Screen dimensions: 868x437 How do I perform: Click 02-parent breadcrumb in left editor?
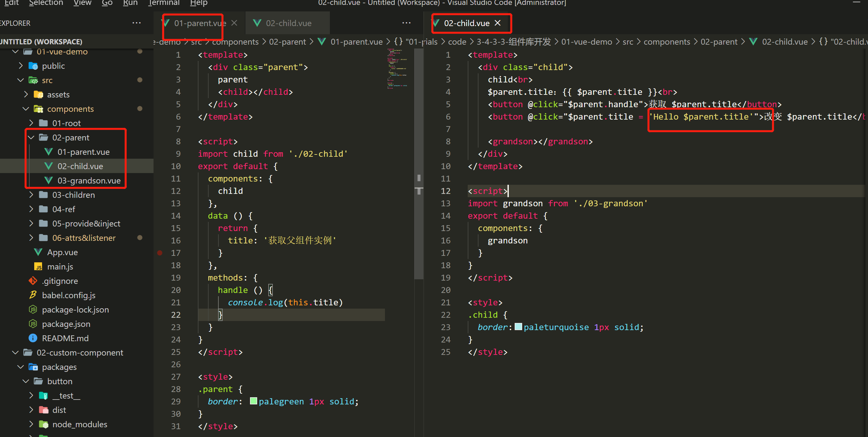[287, 42]
